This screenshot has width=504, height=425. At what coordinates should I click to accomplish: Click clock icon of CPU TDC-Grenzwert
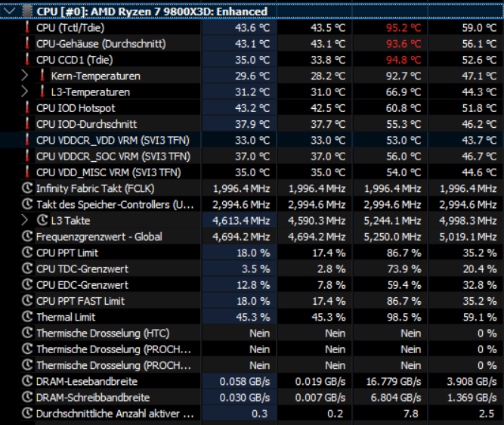point(27,268)
